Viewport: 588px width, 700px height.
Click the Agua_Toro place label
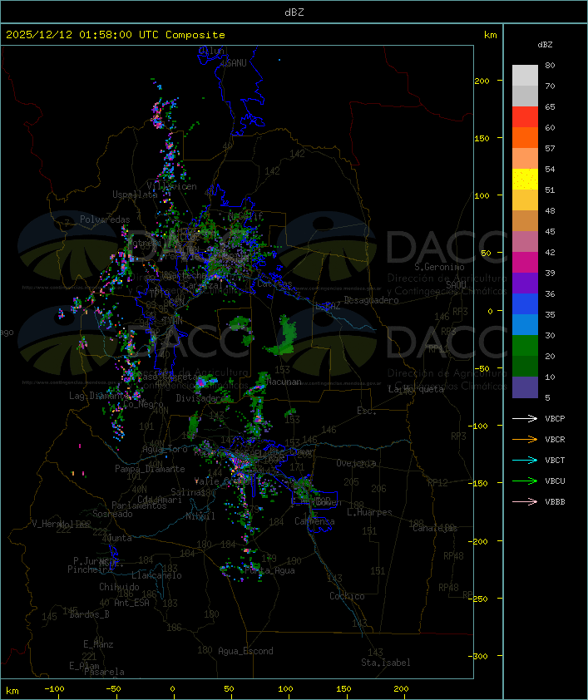(165, 449)
